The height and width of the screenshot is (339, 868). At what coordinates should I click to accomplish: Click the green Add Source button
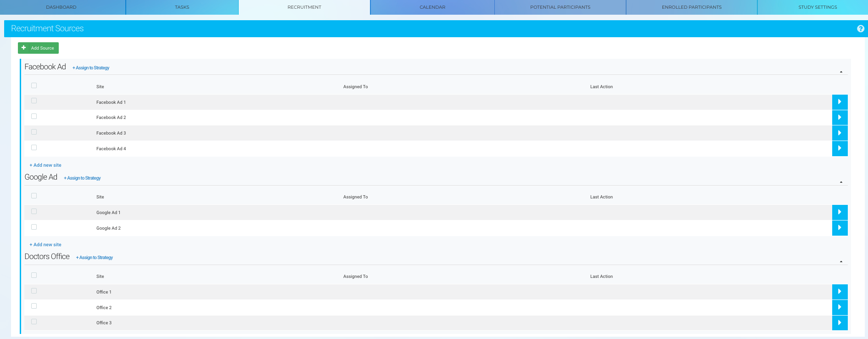click(38, 48)
